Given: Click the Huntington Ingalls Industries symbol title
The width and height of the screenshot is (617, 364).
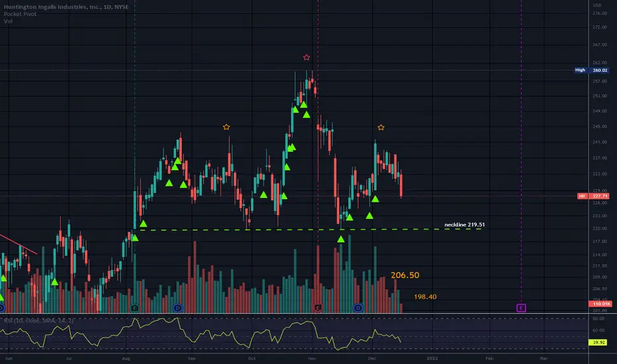Looking at the screenshot, I should 66,7.
